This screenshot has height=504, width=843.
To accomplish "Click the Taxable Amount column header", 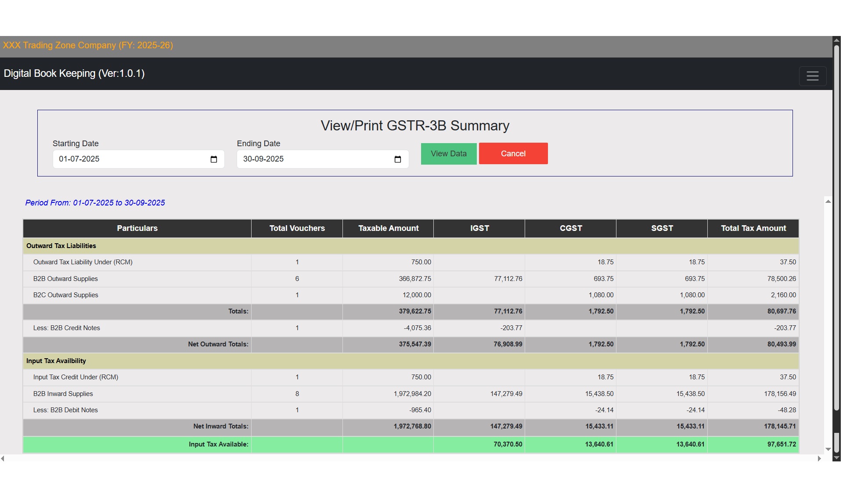I will pos(388,228).
